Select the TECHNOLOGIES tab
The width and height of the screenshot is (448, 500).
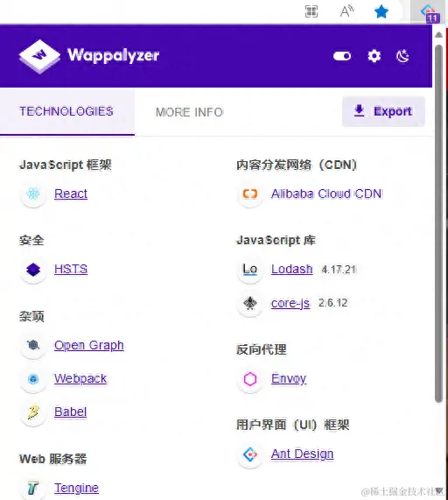pos(66,111)
